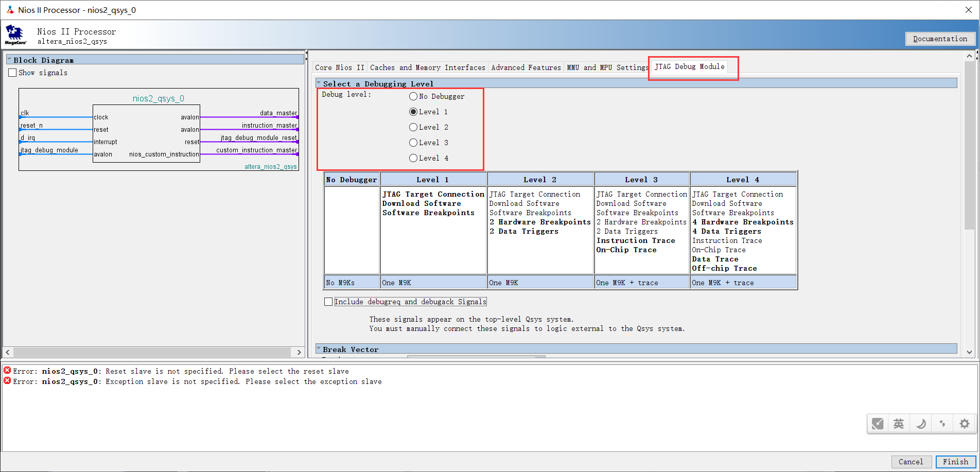Viewport: 980px width, 472px height.
Task: Open the Core Nios II tab
Action: pos(340,67)
